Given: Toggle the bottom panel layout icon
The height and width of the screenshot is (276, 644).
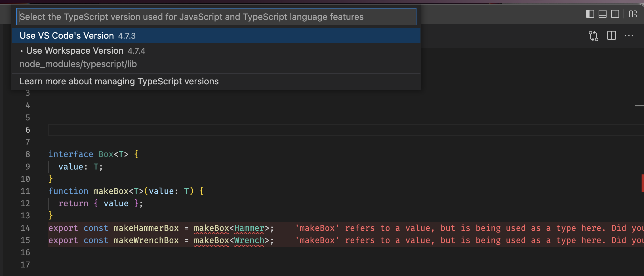Looking at the screenshot, I should click(x=602, y=14).
